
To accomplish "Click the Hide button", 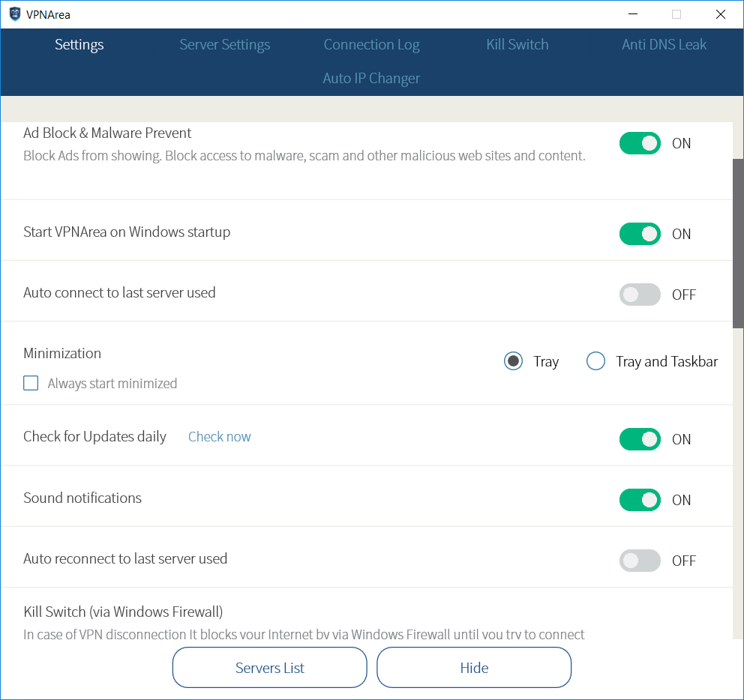I will coord(474,667).
